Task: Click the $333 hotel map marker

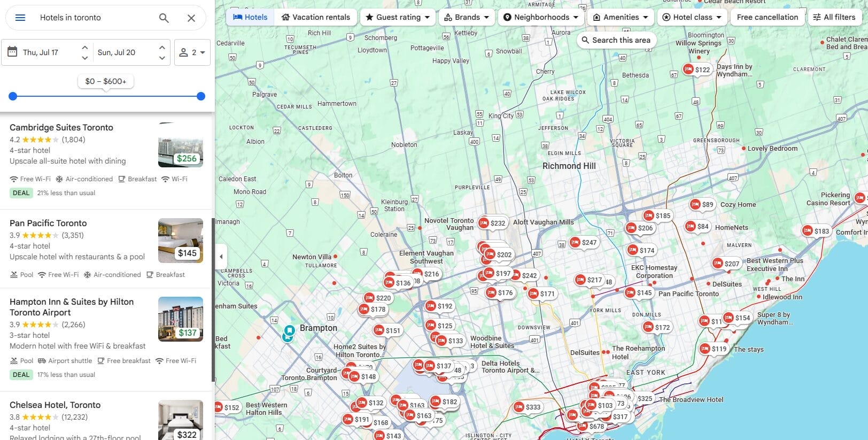Action: tap(527, 407)
